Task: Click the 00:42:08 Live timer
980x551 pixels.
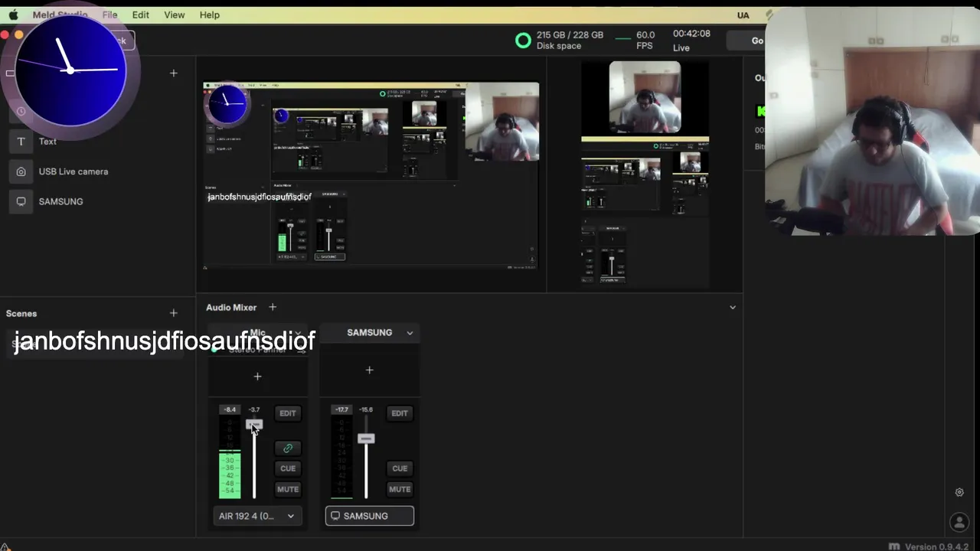Action: 691,41
